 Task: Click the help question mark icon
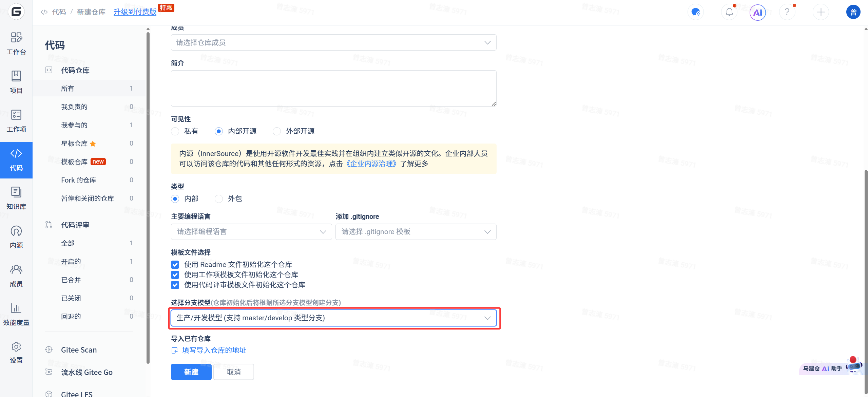(x=787, y=13)
